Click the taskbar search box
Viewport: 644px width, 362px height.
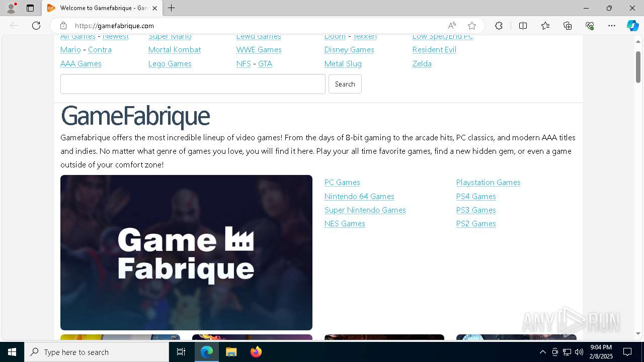97,352
